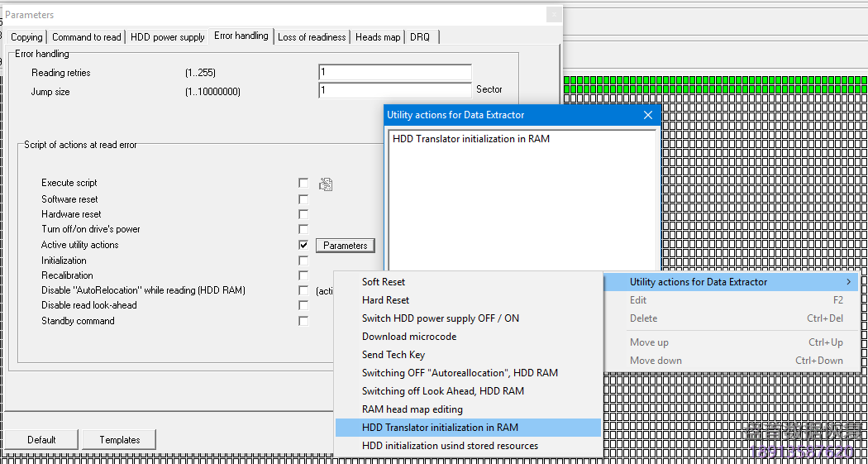Select the Heads map tab
Screen dimensions: 868x464
click(x=378, y=37)
